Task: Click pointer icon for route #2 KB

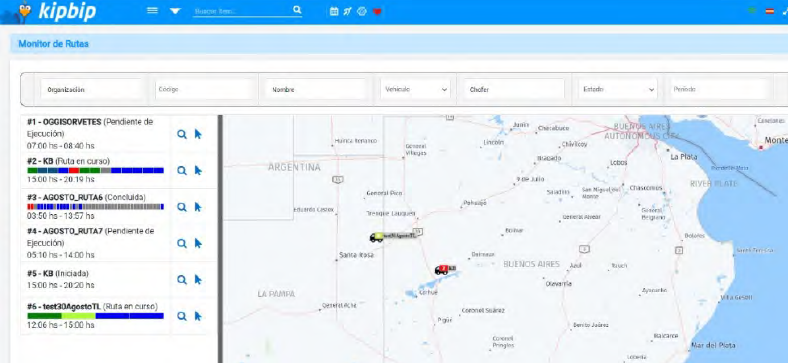Action: pos(198,170)
